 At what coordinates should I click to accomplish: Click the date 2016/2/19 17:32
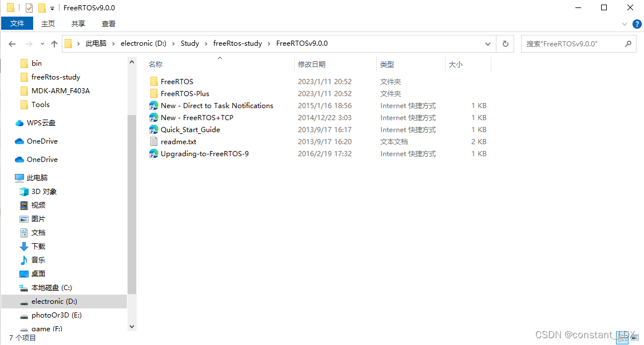tap(325, 153)
